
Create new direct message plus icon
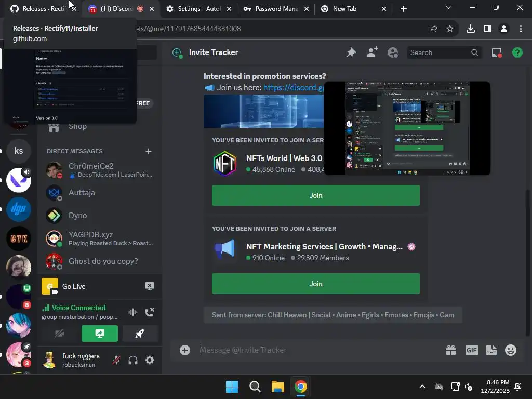click(149, 151)
